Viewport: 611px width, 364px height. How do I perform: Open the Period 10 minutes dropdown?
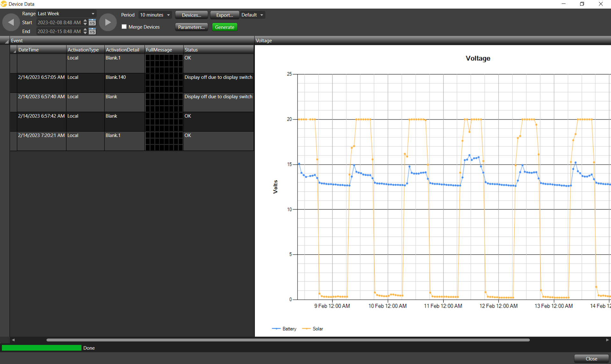(155, 15)
